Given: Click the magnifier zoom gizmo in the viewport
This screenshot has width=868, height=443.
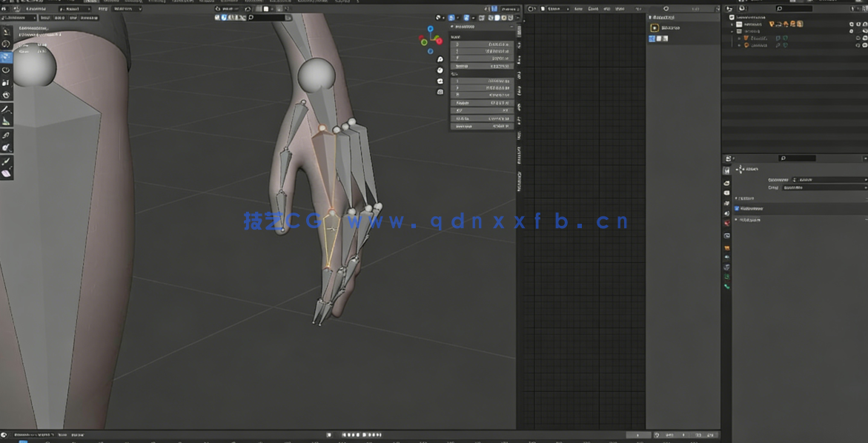Looking at the screenshot, I should [x=440, y=59].
